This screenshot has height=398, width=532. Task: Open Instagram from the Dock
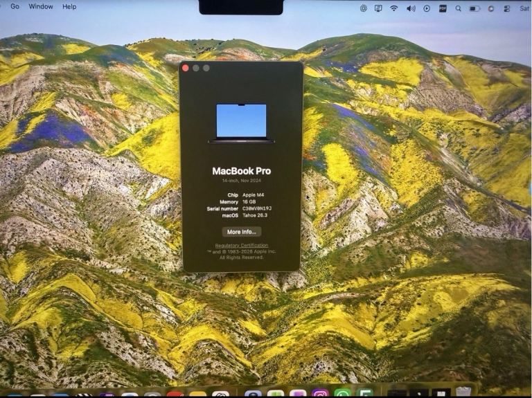[320, 394]
